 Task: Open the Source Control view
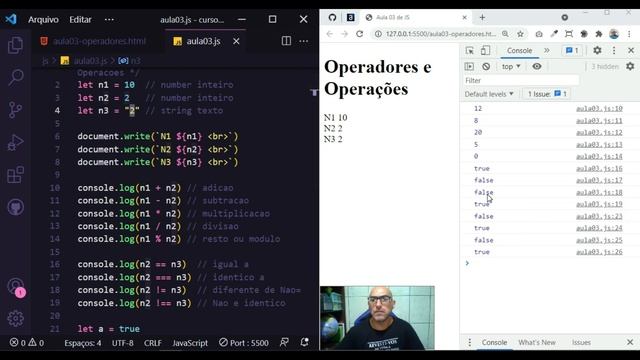[16, 110]
